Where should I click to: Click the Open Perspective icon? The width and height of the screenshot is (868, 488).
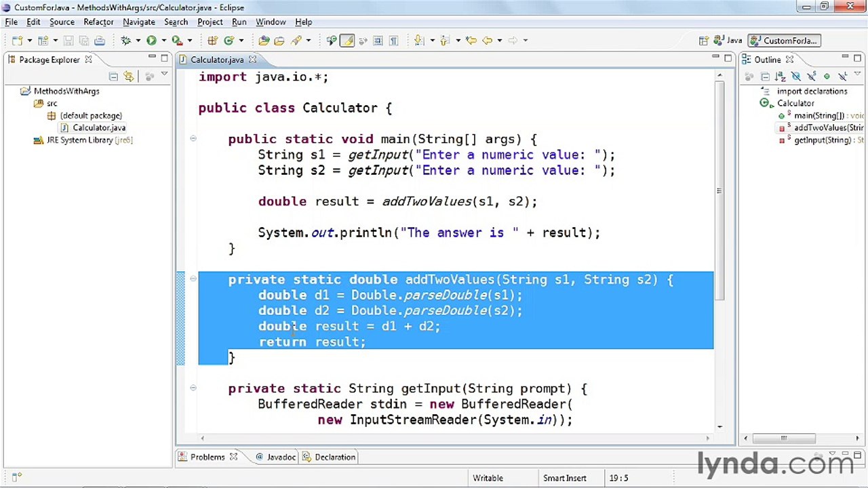(x=704, y=41)
